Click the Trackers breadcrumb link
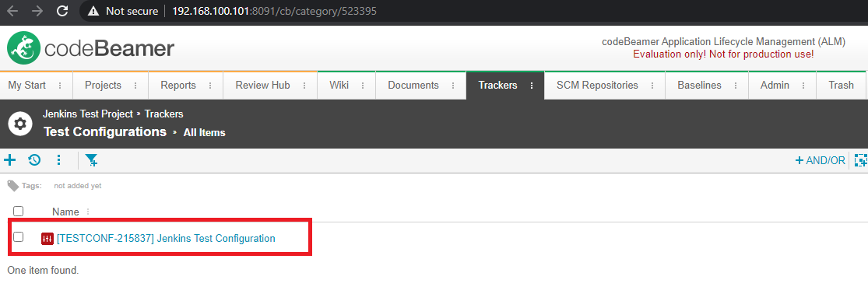Viewport: 868px width, 301px height. pyautogui.click(x=163, y=114)
